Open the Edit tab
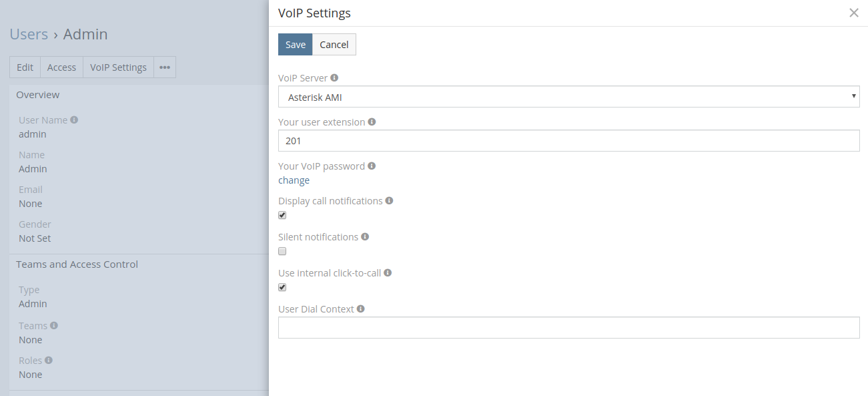Screen dimensions: 868x396 [25, 67]
